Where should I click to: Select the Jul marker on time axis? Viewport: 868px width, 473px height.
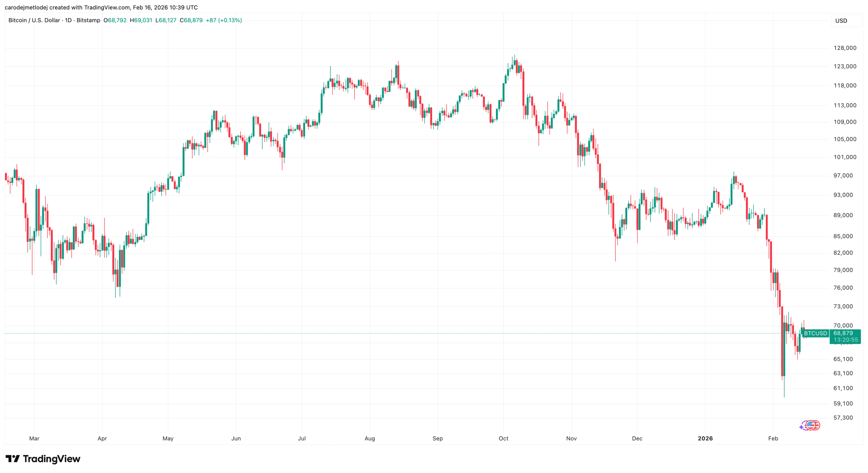click(301, 438)
